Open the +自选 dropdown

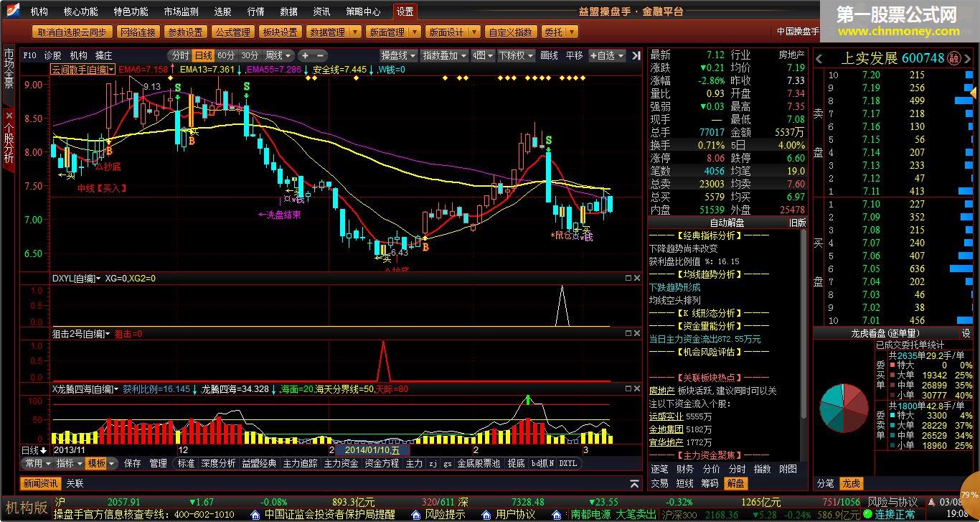607,55
